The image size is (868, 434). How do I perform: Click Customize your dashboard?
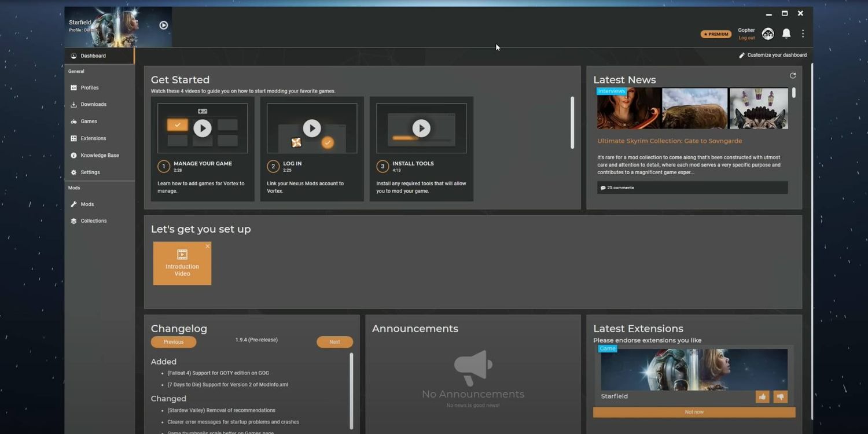click(x=773, y=56)
